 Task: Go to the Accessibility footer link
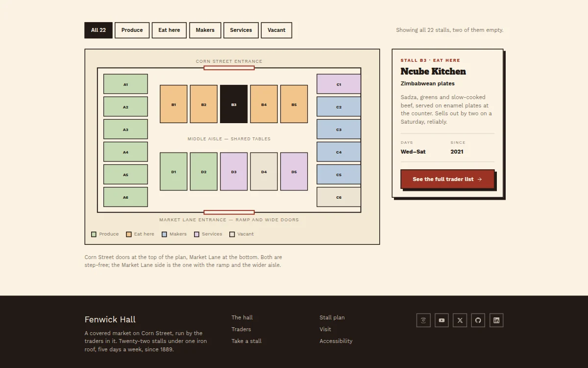point(336,341)
